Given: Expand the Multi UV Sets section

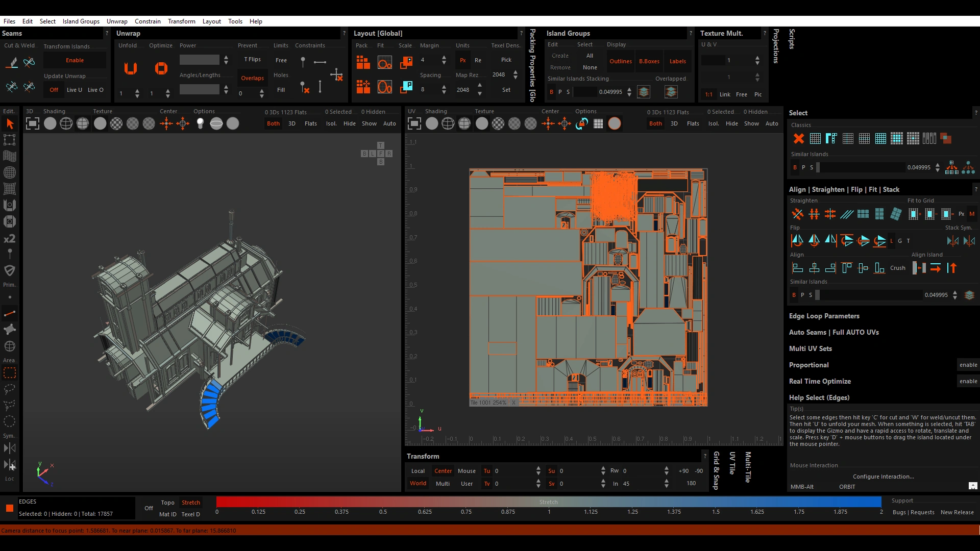Looking at the screenshot, I should (810, 348).
